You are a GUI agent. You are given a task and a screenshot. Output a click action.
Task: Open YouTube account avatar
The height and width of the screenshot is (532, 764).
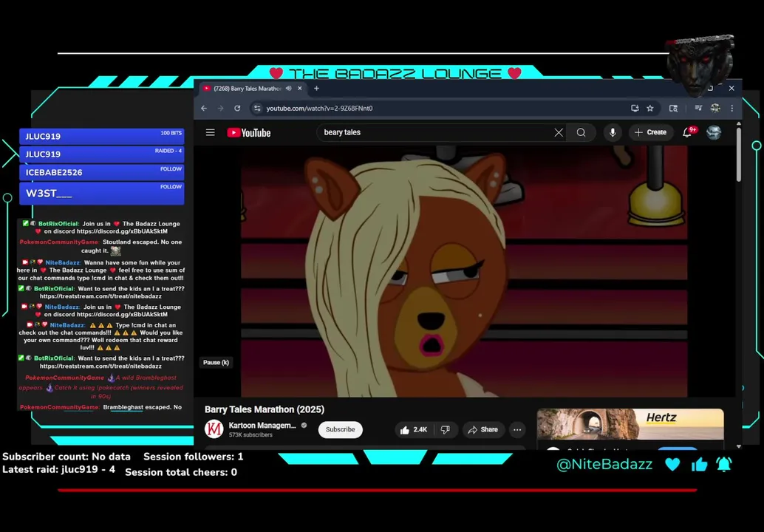[714, 132]
